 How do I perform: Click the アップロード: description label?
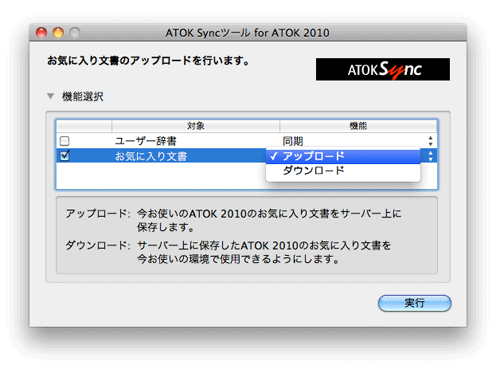(98, 213)
